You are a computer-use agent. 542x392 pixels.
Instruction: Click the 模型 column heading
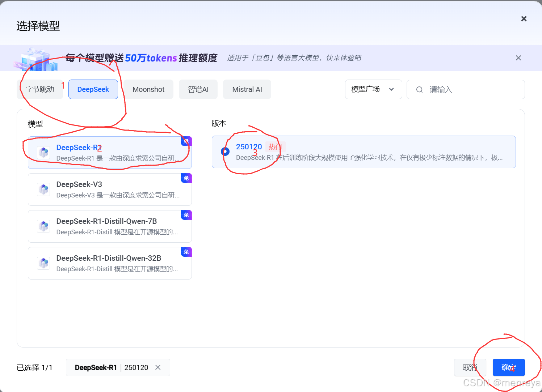(x=35, y=124)
